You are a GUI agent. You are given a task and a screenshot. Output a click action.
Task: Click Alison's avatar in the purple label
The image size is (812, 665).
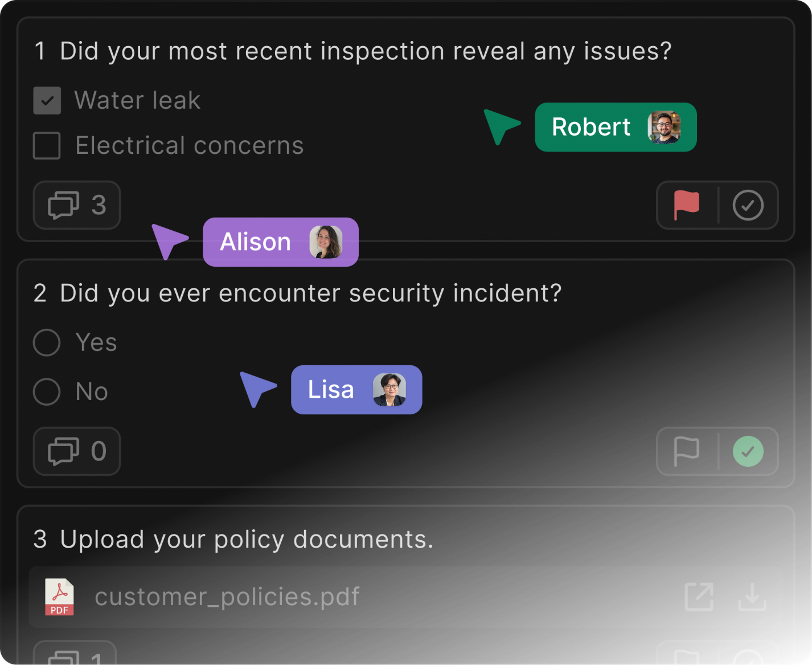(326, 242)
